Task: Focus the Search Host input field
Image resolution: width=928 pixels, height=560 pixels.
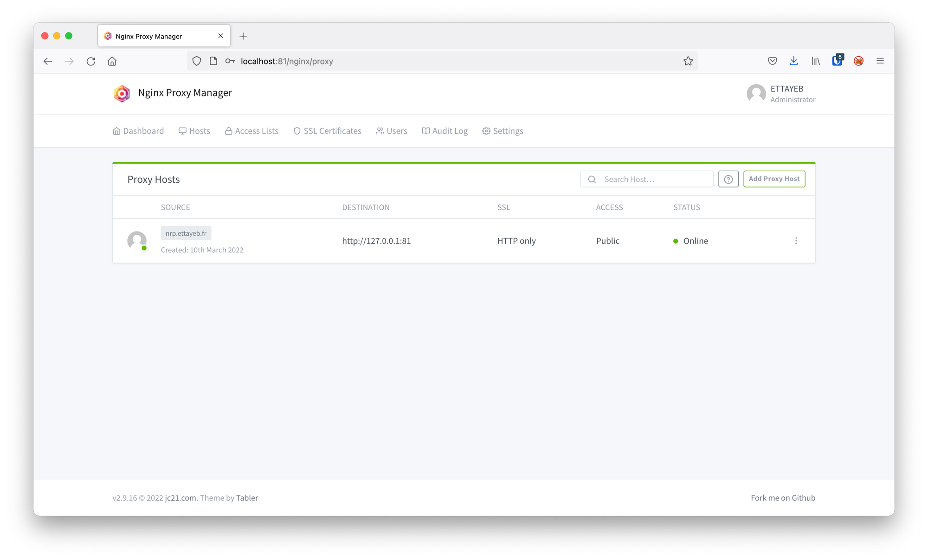Action: coord(646,179)
